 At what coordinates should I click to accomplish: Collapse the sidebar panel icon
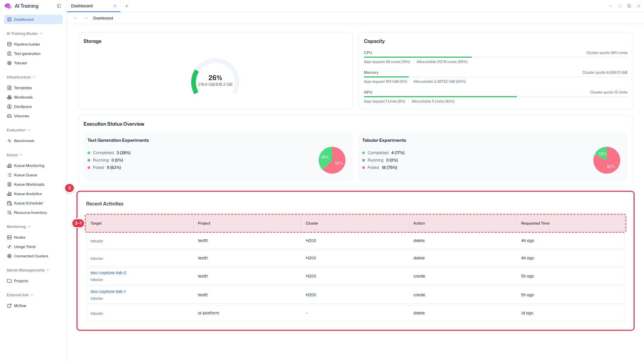59,6
